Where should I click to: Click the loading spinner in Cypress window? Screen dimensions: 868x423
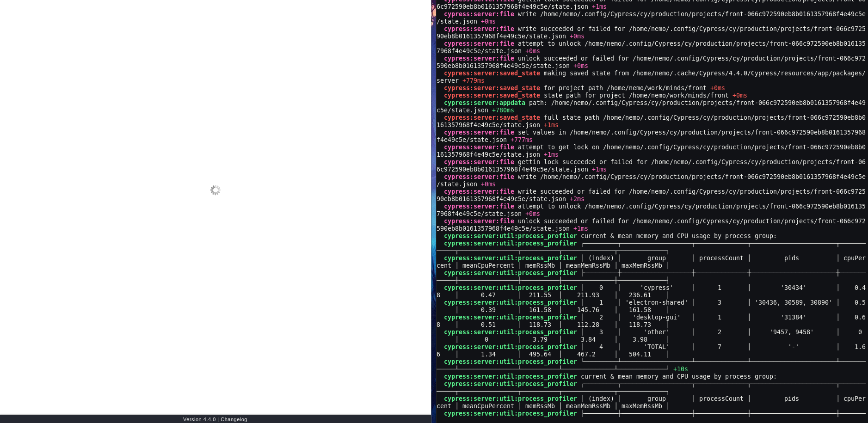tap(215, 190)
